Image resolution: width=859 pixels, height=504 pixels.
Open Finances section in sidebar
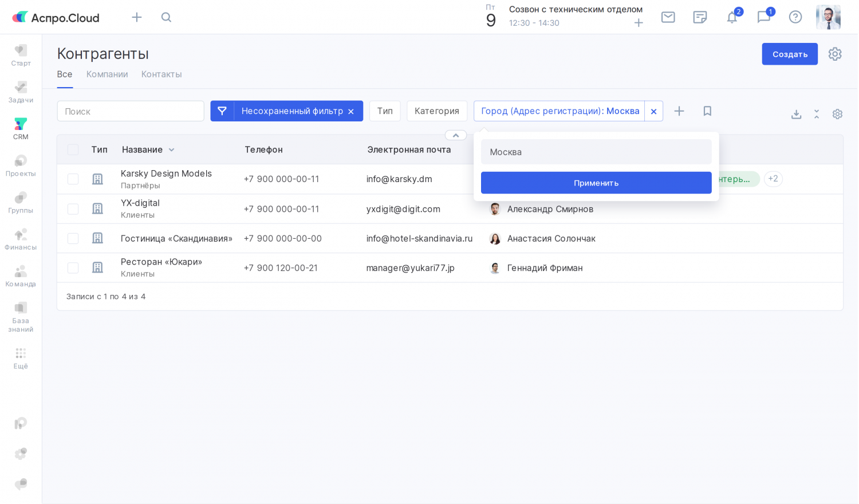coord(21,239)
